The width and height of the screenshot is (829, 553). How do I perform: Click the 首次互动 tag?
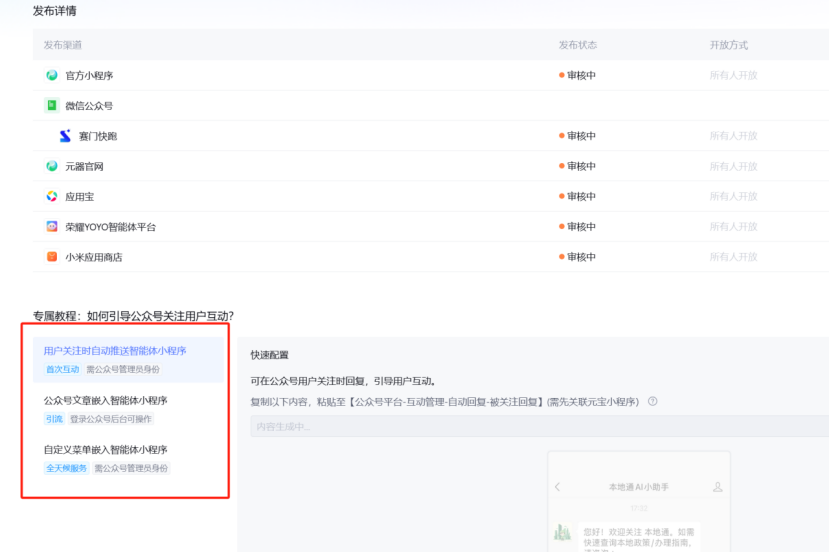click(x=62, y=369)
